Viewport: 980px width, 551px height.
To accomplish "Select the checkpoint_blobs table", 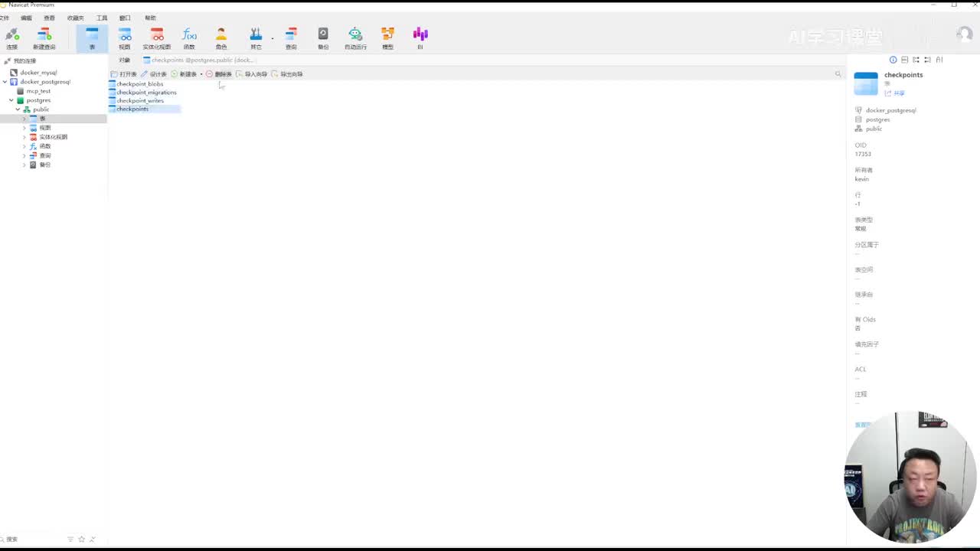I will coord(136,84).
